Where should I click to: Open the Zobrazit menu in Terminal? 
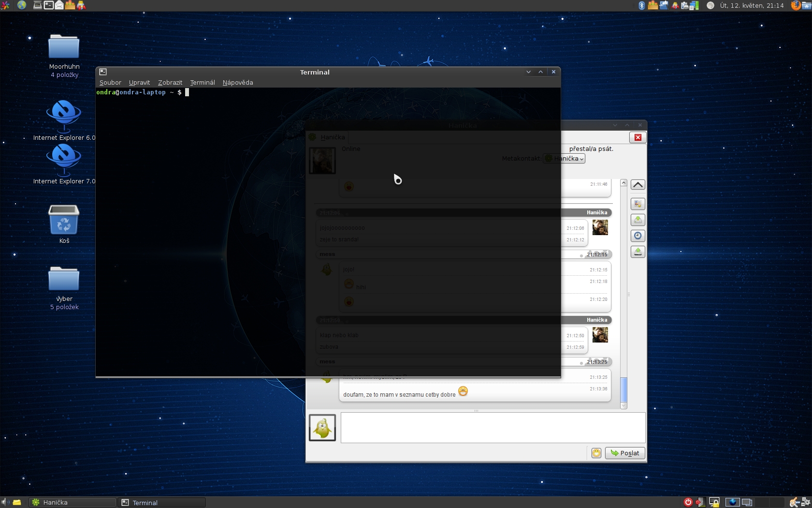coord(170,82)
